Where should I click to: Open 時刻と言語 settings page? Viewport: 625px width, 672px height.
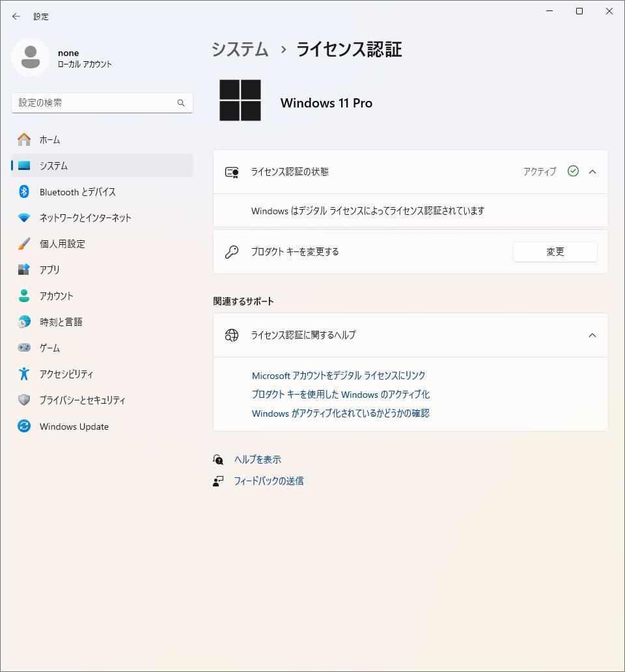coord(102,322)
